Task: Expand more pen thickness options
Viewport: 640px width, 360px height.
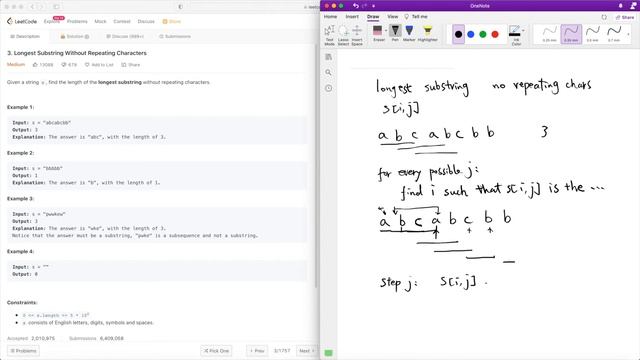Action: [x=628, y=34]
